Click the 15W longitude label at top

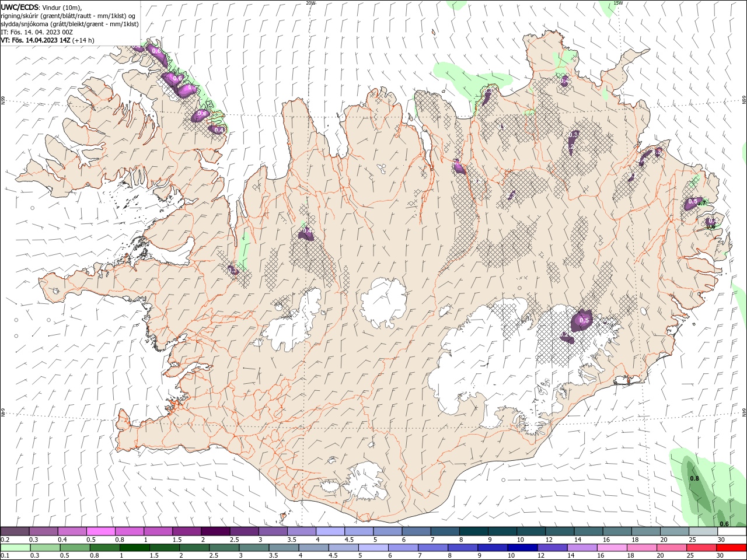click(x=618, y=3)
